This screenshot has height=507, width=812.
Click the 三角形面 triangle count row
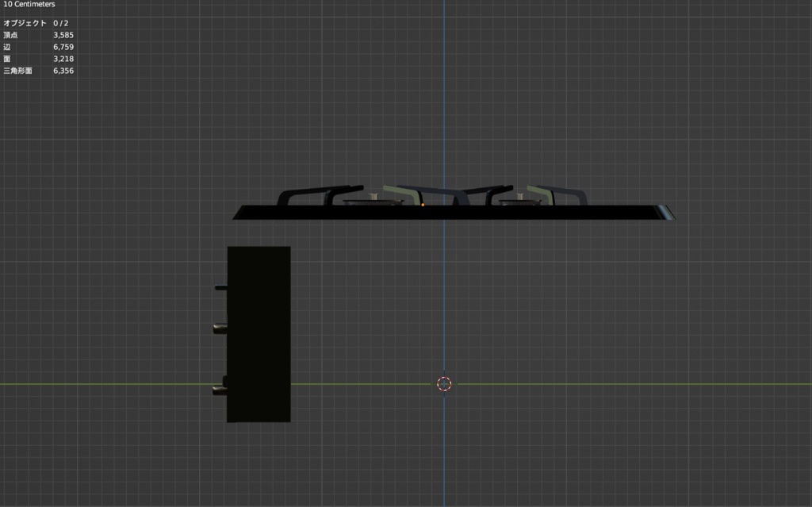point(38,71)
